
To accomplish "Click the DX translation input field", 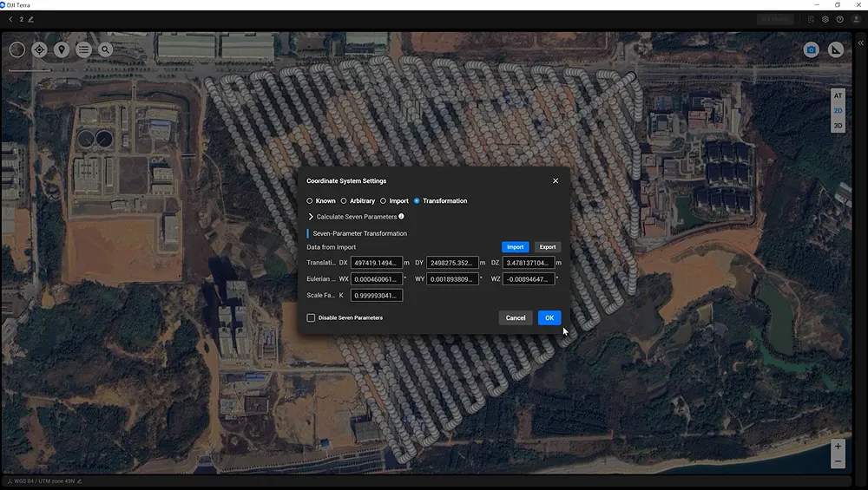I will tap(376, 263).
